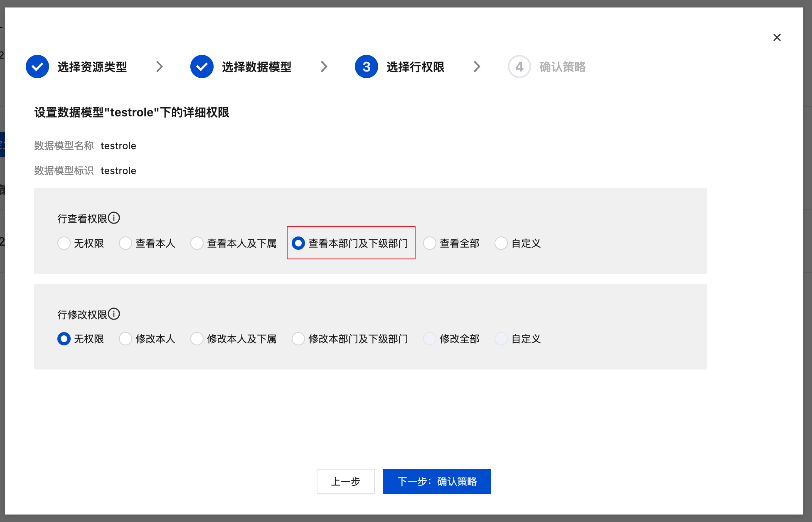The image size is (812, 522).
Task: Select 查看本人 radio option
Action: point(125,243)
